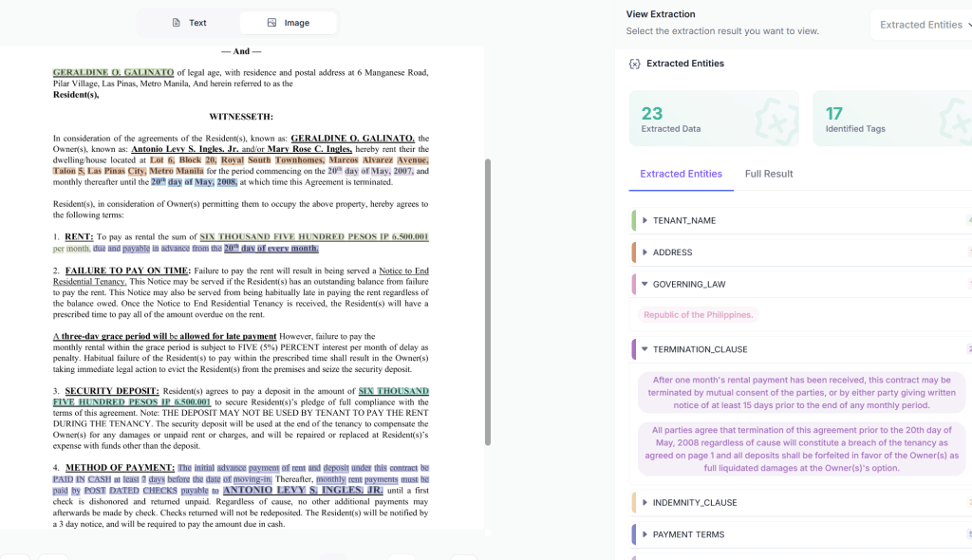Viewport: 972px width, 560px height.
Task: Open the Extracted Entities dropdown selector
Action: click(x=920, y=25)
